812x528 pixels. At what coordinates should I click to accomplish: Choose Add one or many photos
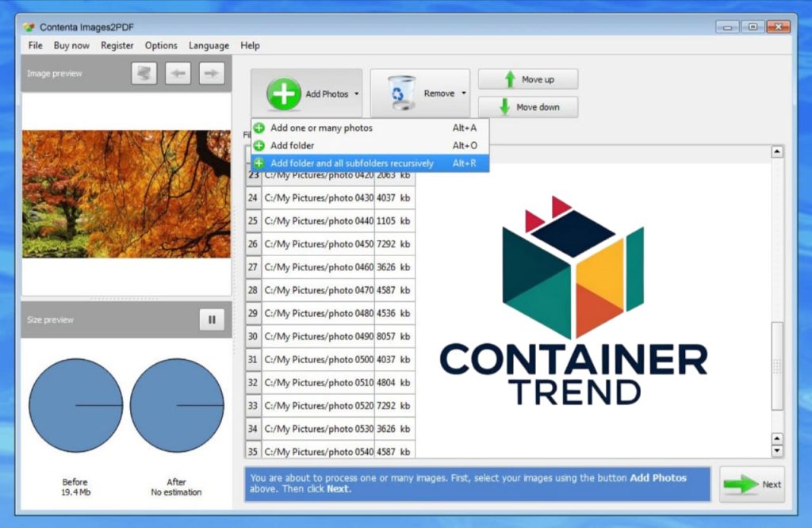point(370,128)
